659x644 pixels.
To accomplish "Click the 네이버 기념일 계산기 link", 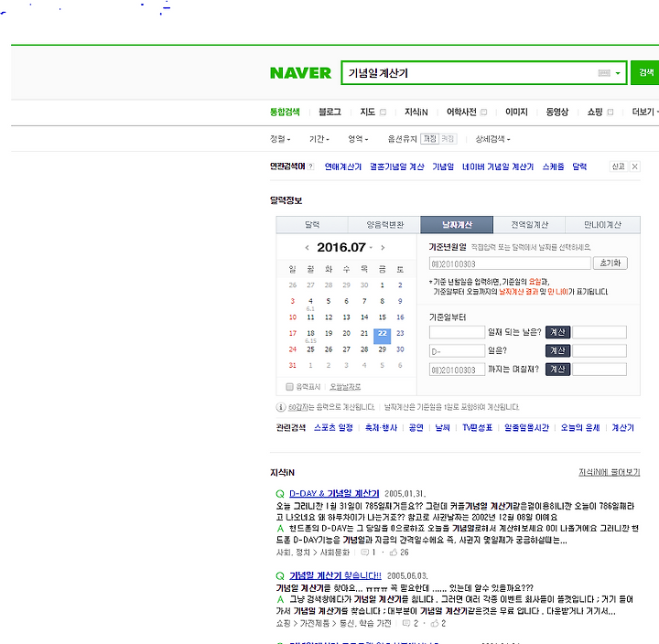I will pyautogui.click(x=498, y=166).
